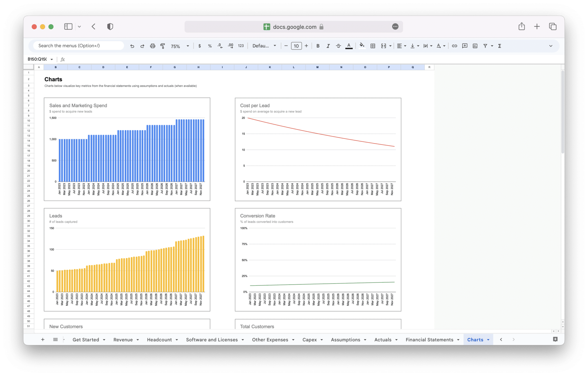The image size is (588, 376).
Task: Increase decimal places icon
Action: click(231, 46)
